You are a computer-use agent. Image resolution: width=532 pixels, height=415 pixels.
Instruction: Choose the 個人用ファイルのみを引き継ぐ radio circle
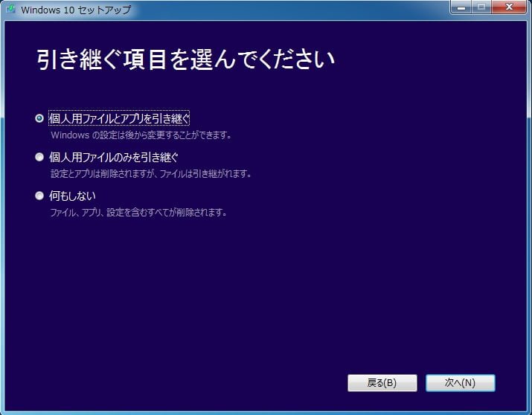tap(39, 157)
